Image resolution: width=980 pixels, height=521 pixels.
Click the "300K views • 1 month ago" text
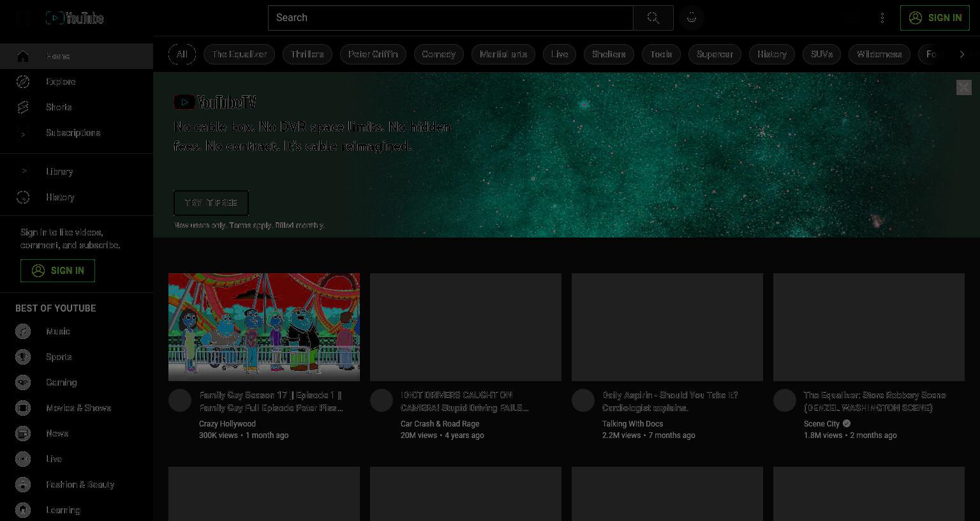[x=244, y=435]
